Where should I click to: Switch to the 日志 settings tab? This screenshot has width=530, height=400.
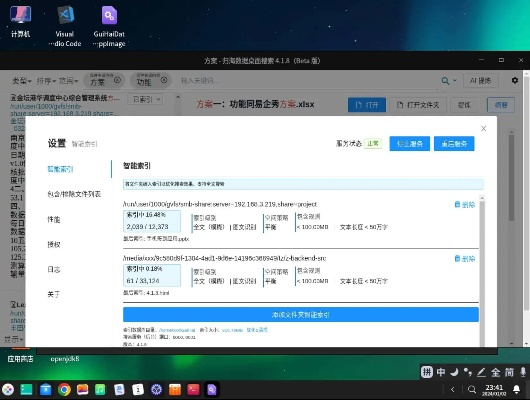pos(54,269)
